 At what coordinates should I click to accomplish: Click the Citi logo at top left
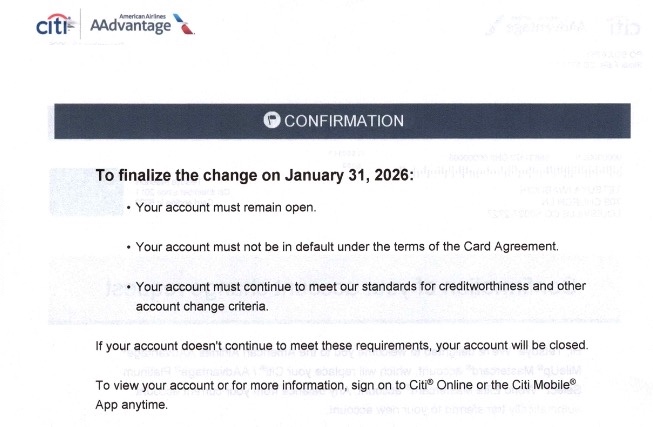coord(52,26)
